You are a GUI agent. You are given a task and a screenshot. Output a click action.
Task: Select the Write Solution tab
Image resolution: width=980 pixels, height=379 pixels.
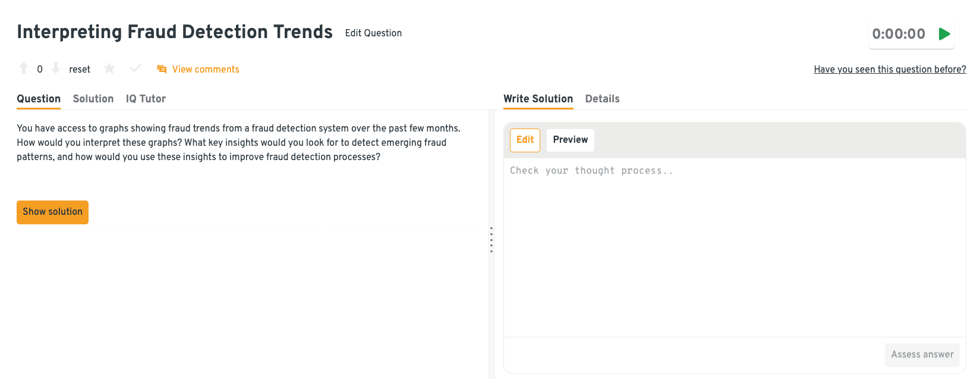tap(538, 99)
